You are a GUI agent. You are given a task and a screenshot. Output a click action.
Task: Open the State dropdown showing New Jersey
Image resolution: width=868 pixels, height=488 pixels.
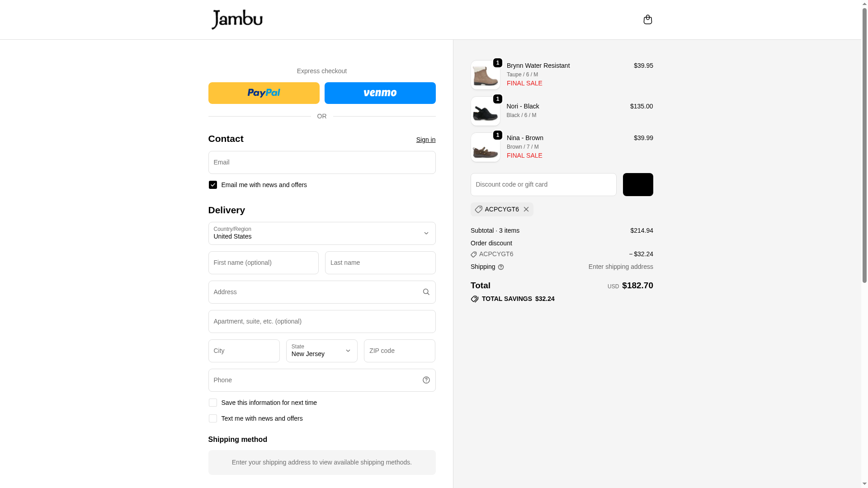321,351
